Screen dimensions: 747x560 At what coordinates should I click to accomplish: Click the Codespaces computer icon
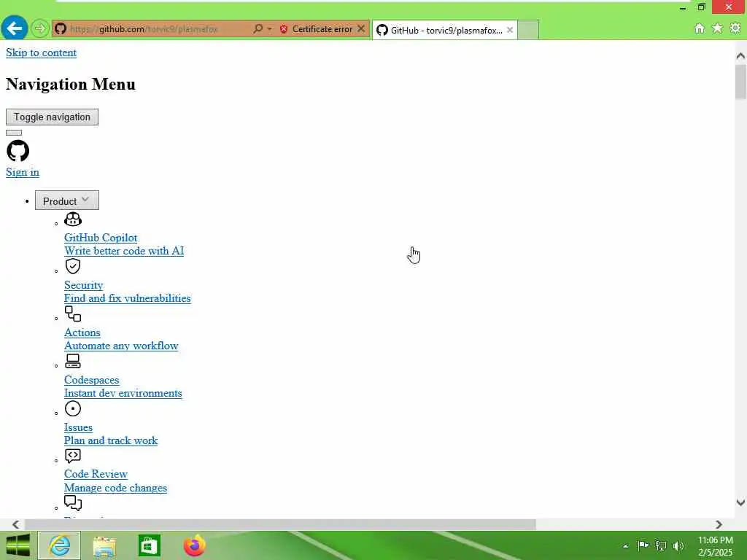coord(73,361)
